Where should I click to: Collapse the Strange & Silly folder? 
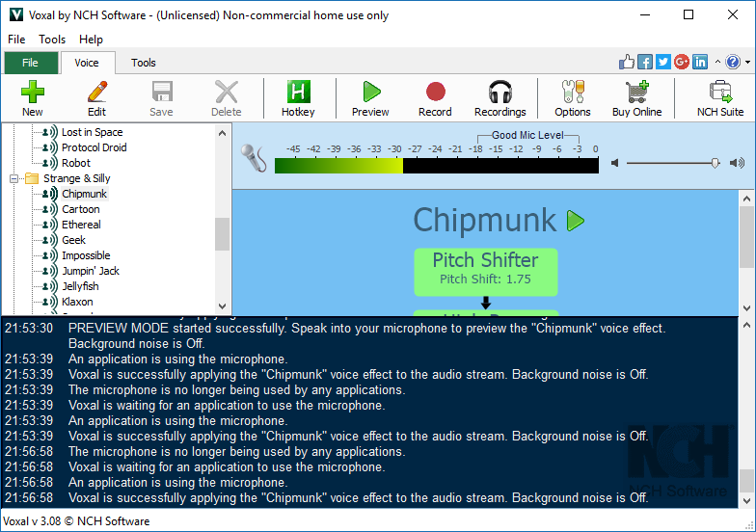pyautogui.click(x=13, y=179)
